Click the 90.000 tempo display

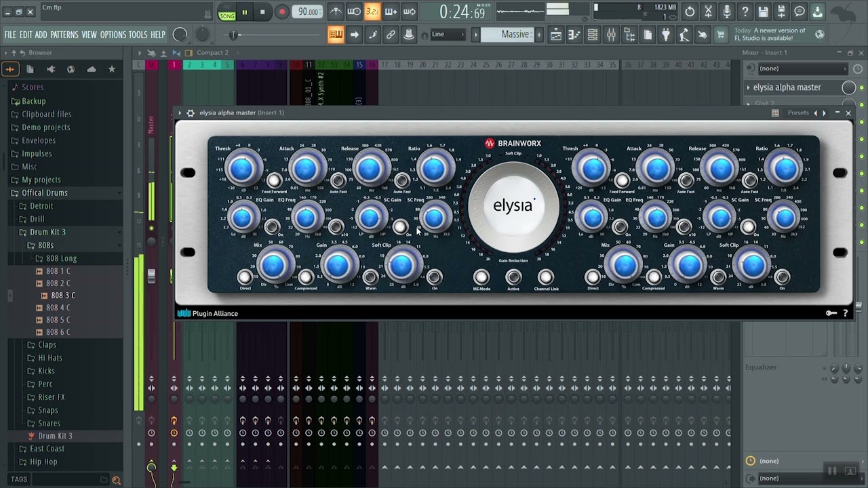tap(309, 12)
